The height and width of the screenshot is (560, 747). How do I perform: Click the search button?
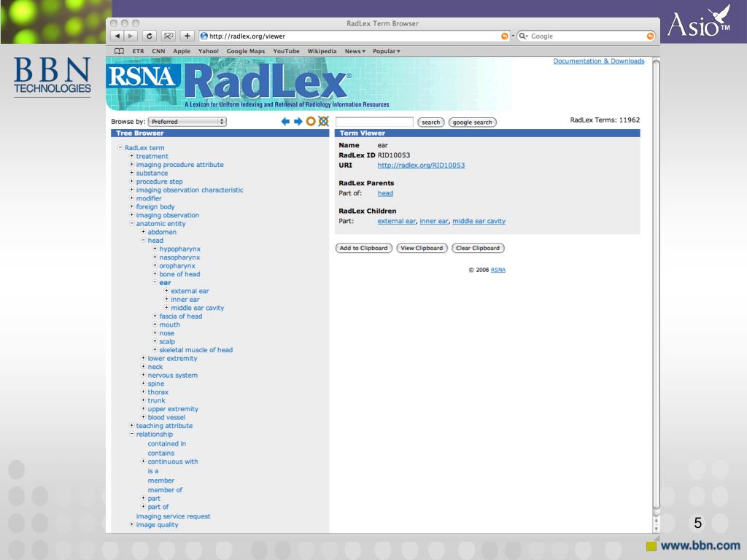tap(430, 122)
